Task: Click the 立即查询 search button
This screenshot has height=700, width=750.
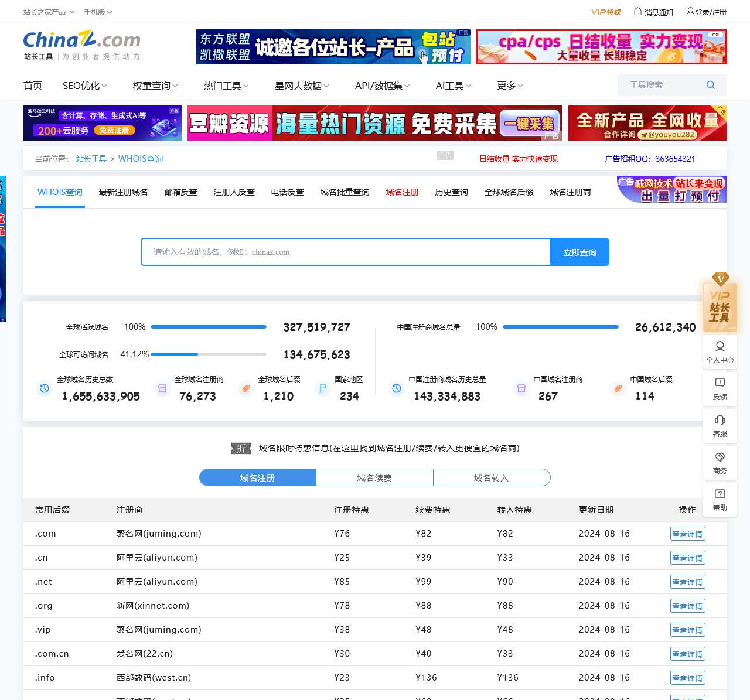Action: pos(579,252)
